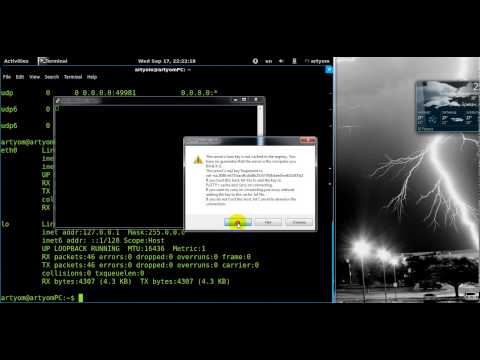Click the volume speaker icon
Viewport: 480px width, 360px height.
pos(281,61)
